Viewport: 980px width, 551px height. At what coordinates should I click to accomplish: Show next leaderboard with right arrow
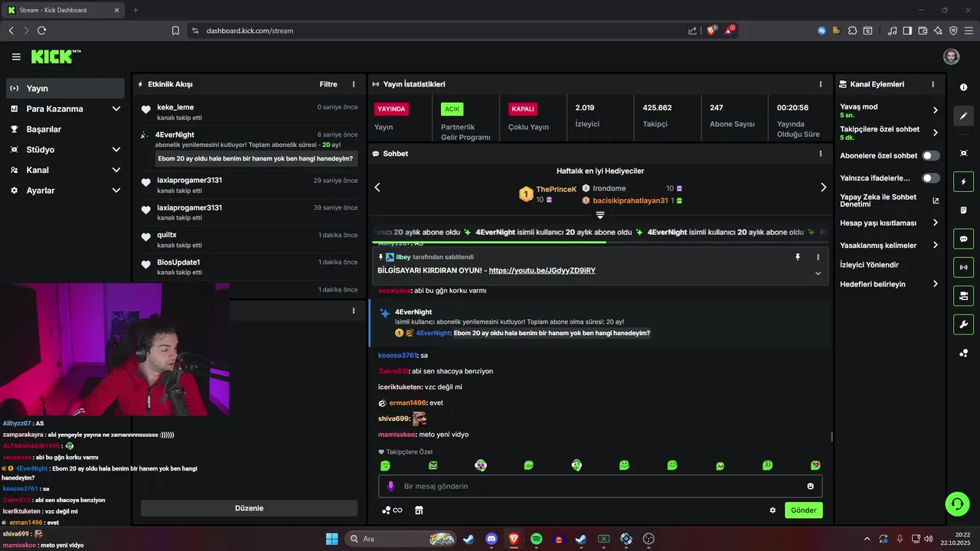pos(823,187)
